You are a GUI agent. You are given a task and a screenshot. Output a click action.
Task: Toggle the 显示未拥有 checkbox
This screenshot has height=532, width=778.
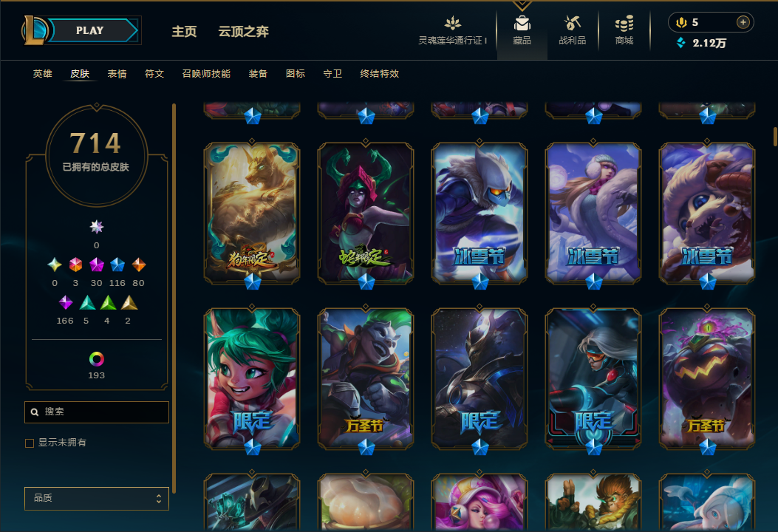coord(30,443)
